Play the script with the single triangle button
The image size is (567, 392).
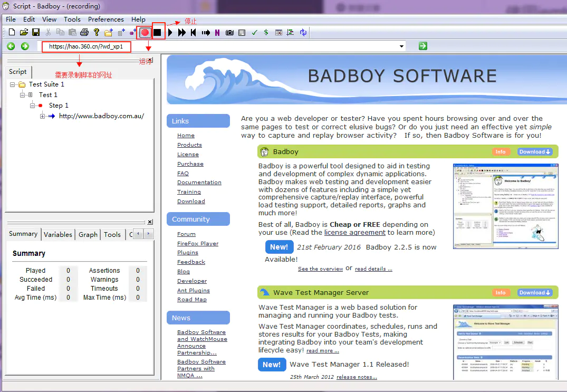[170, 33]
